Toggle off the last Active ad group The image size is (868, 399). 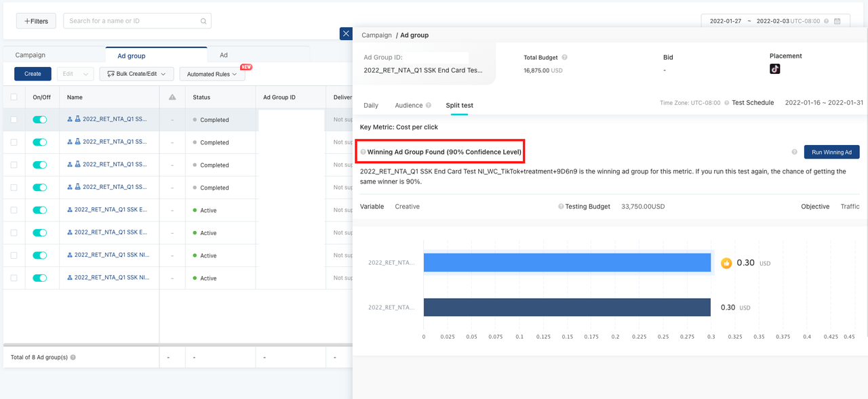[40, 278]
